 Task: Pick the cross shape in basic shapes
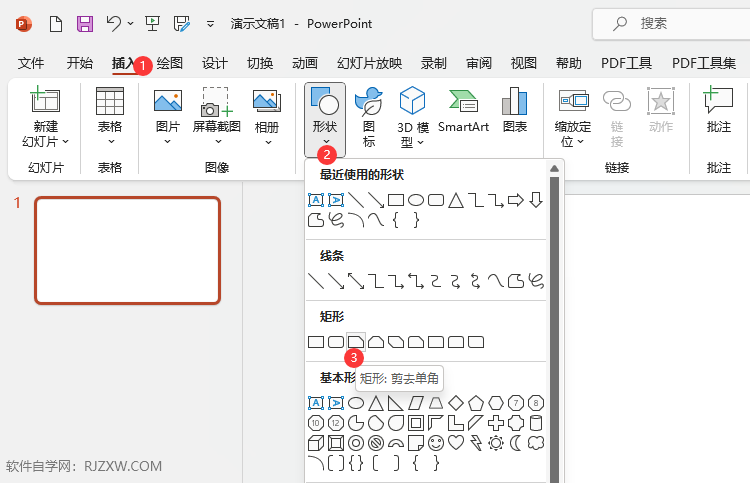pos(496,423)
